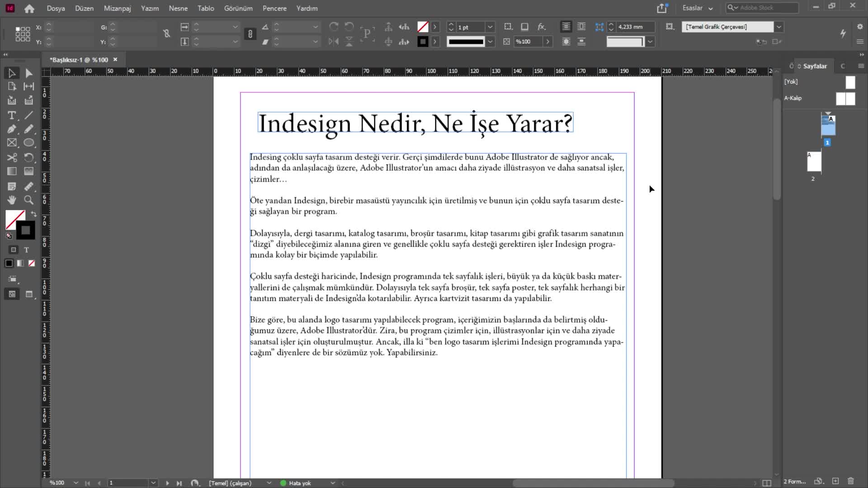868x488 pixels.
Task: Open the page number dropdown
Action: pyautogui.click(x=153, y=483)
